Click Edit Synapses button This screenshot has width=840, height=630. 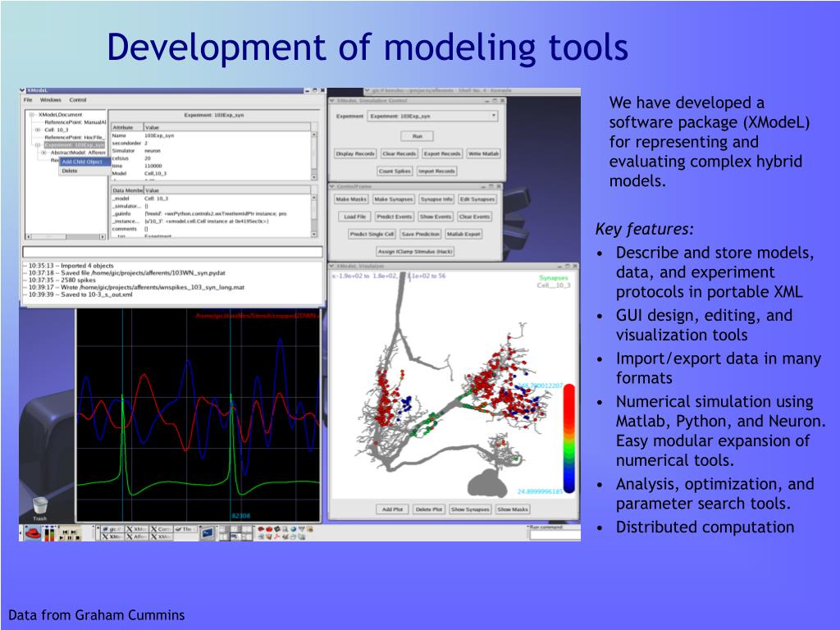click(x=477, y=199)
